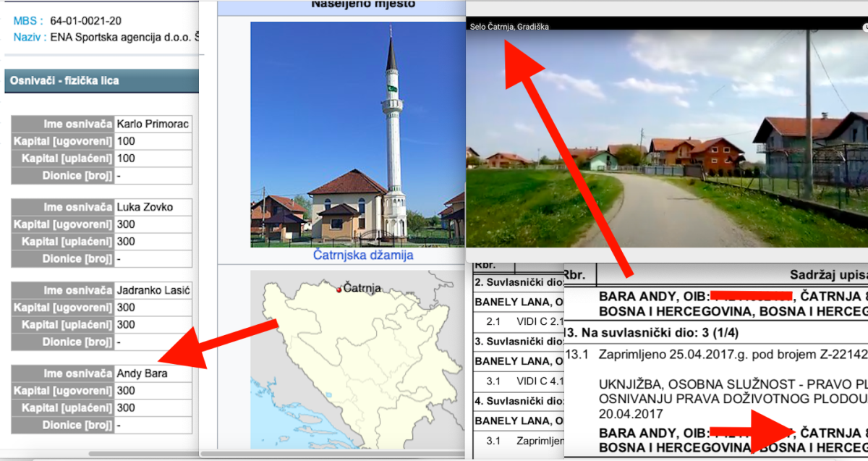This screenshot has height=461, width=868.
Task: Select the founder name Karlo Primorac
Action: click(x=153, y=124)
